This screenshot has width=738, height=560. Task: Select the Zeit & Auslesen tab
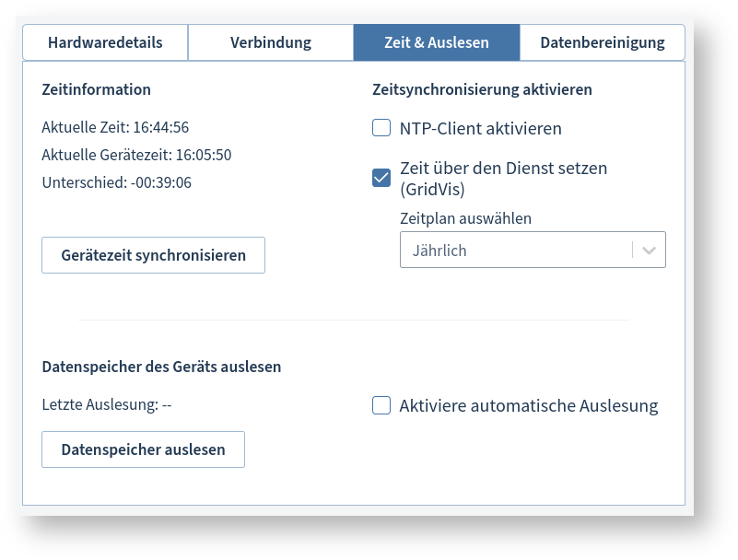436,42
